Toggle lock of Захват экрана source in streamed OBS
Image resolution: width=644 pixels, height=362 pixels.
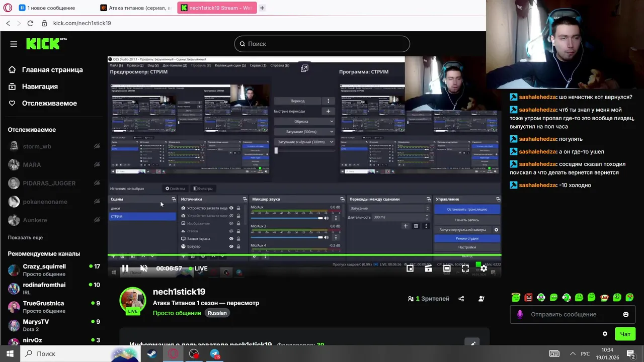pos(238,239)
